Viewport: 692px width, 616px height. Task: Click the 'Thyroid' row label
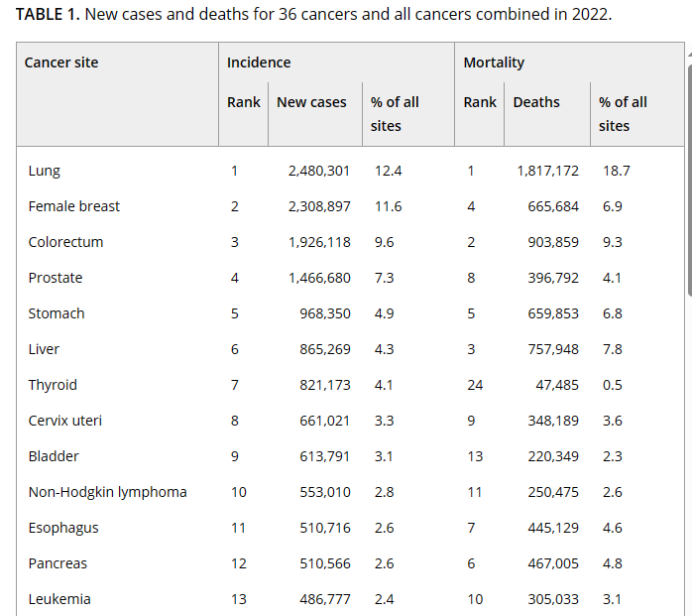(53, 385)
